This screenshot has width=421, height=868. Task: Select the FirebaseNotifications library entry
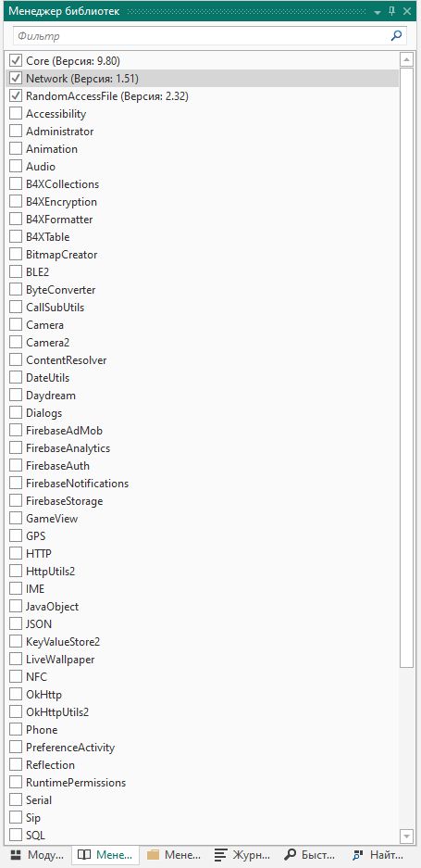[x=77, y=484]
